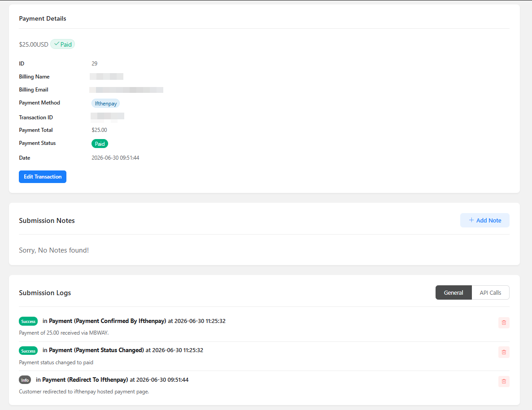Open the API Calls logs tab

coord(490,292)
